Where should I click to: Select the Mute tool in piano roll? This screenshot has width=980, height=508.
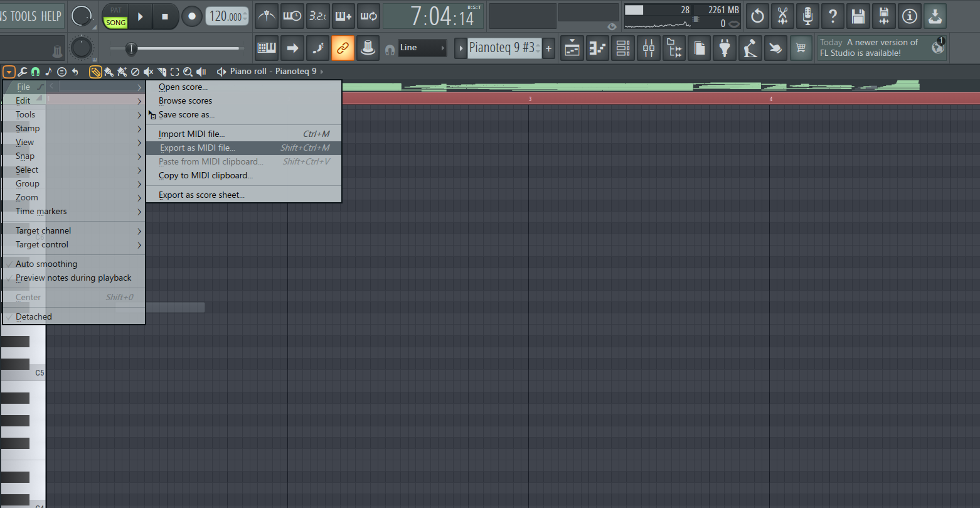(148, 72)
